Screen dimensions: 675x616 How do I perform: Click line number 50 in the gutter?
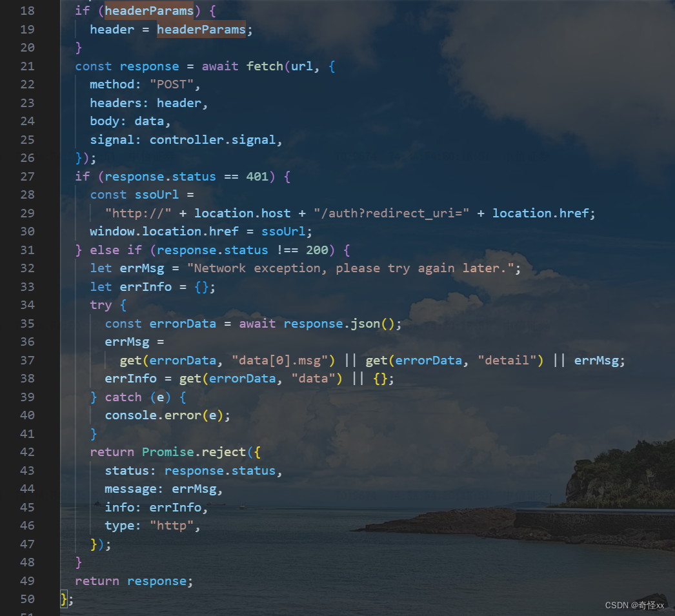[x=27, y=599]
